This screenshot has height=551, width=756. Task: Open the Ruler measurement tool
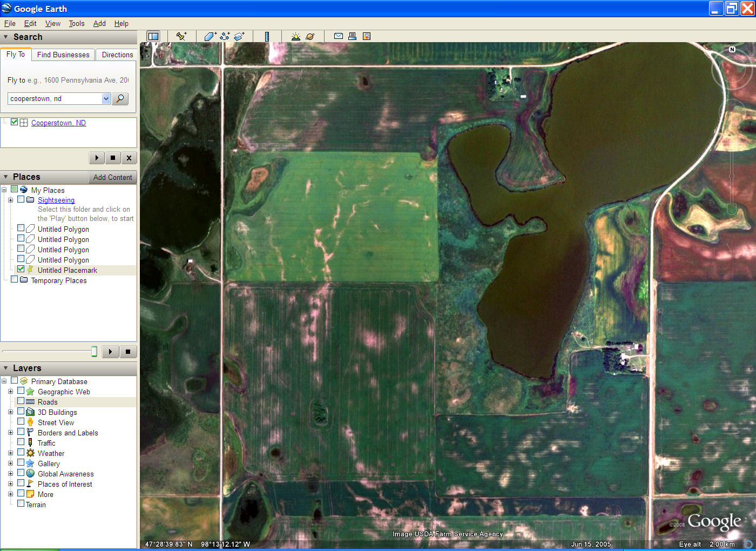(267, 36)
